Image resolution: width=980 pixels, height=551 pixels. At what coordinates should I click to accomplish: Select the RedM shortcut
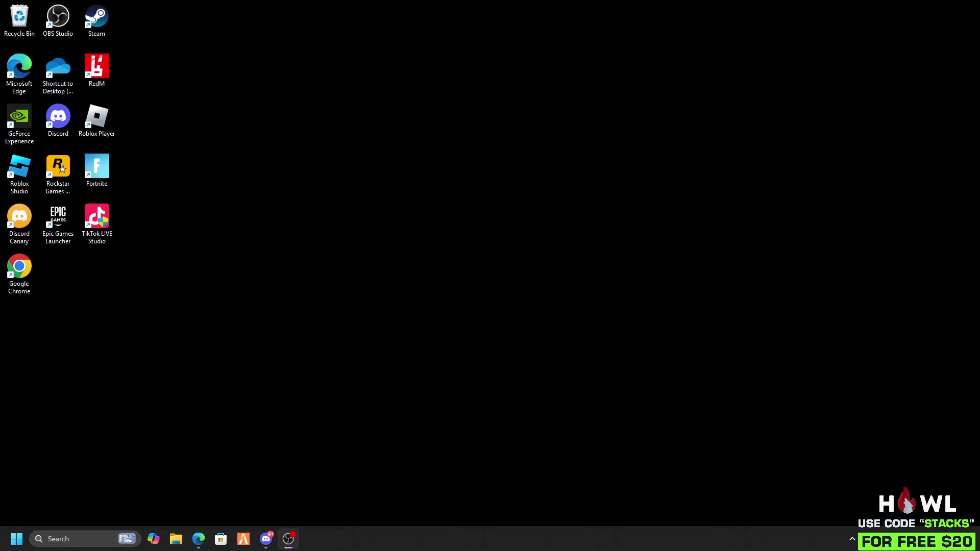(96, 66)
